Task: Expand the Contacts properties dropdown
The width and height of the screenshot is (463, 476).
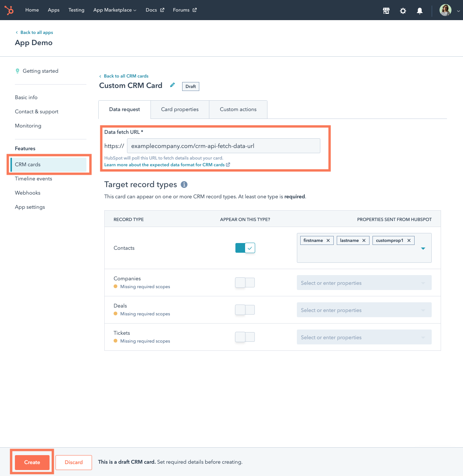Action: [x=423, y=248]
